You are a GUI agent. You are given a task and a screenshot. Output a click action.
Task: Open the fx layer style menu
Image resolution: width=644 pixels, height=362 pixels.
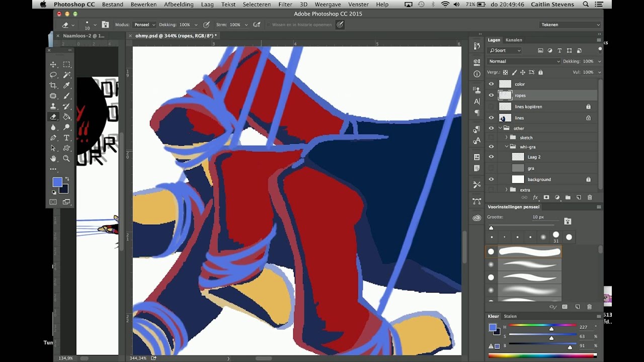click(x=535, y=198)
